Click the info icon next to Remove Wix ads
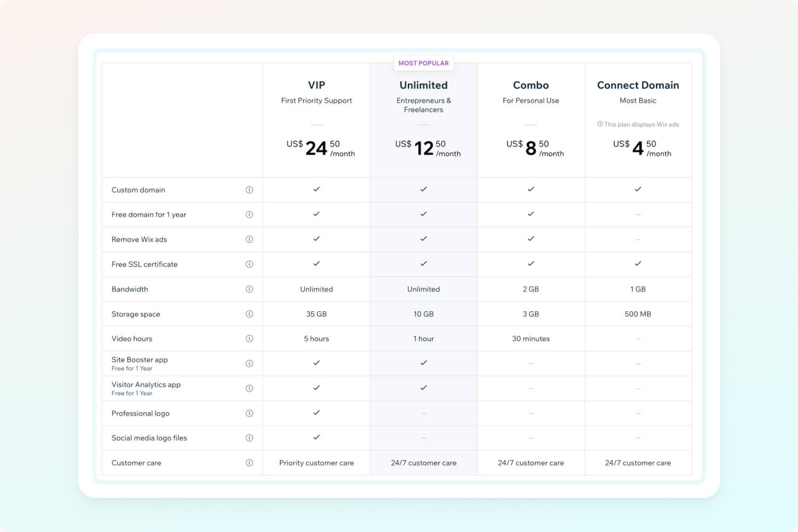Screen dimensions: 798x532 [249, 239]
